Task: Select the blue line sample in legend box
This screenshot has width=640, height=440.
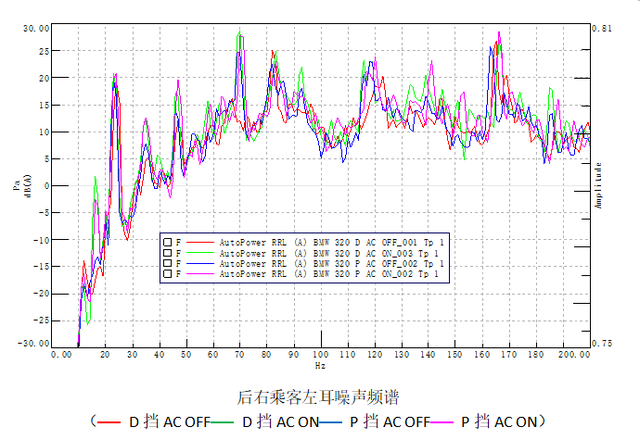Action: tap(201, 263)
